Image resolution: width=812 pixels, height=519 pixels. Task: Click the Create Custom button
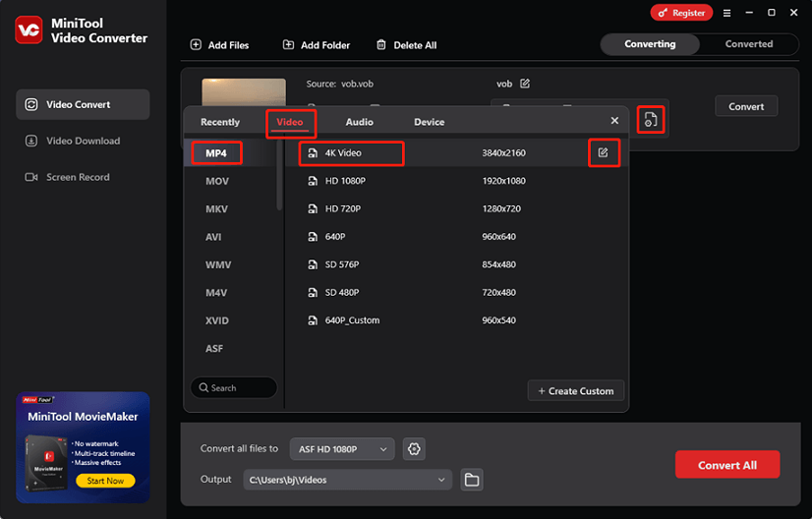coord(576,391)
